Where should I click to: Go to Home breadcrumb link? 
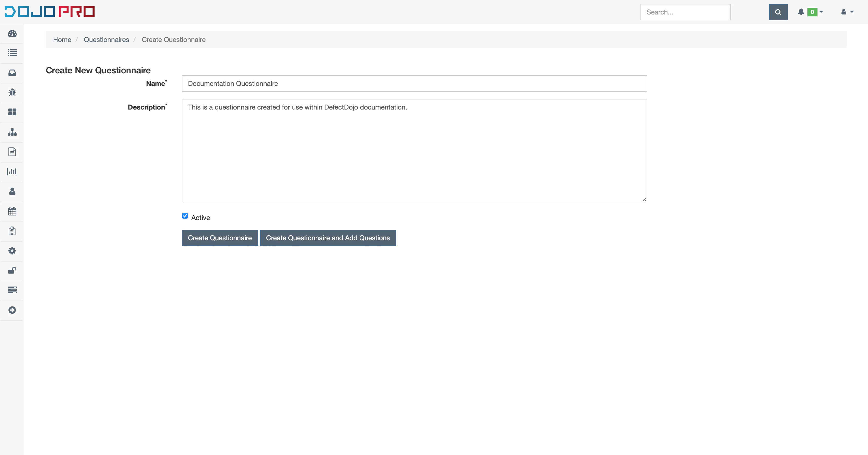click(62, 40)
